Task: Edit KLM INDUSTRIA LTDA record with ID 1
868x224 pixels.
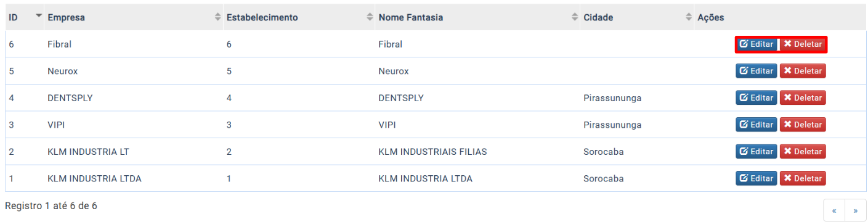Action: 756,178
